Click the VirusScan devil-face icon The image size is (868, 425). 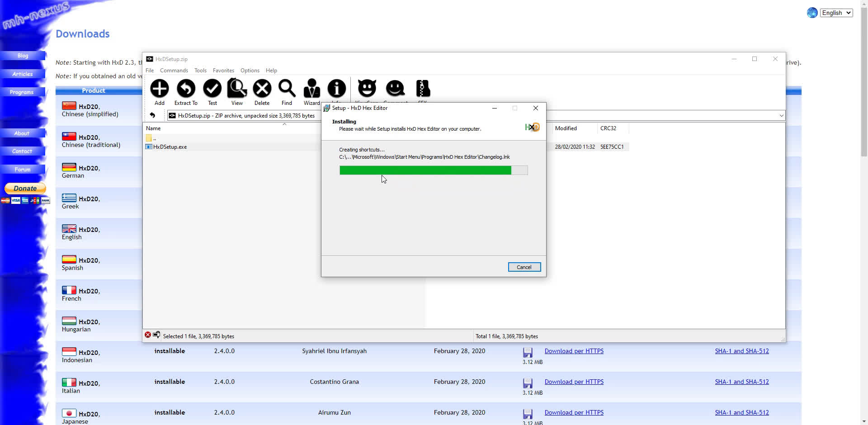367,88
